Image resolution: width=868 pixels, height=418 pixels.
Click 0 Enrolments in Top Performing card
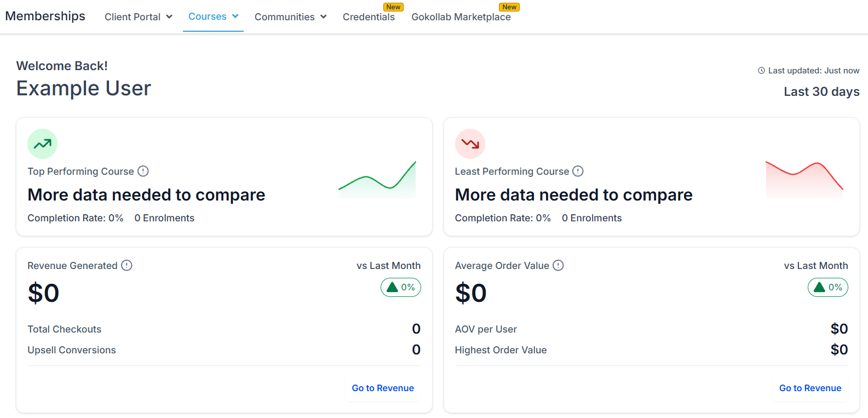point(164,218)
